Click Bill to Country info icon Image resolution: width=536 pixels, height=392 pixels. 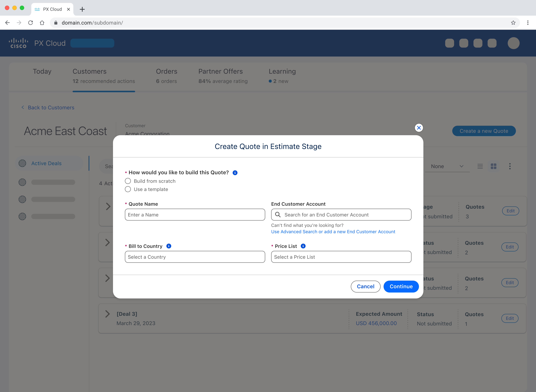[x=169, y=246]
